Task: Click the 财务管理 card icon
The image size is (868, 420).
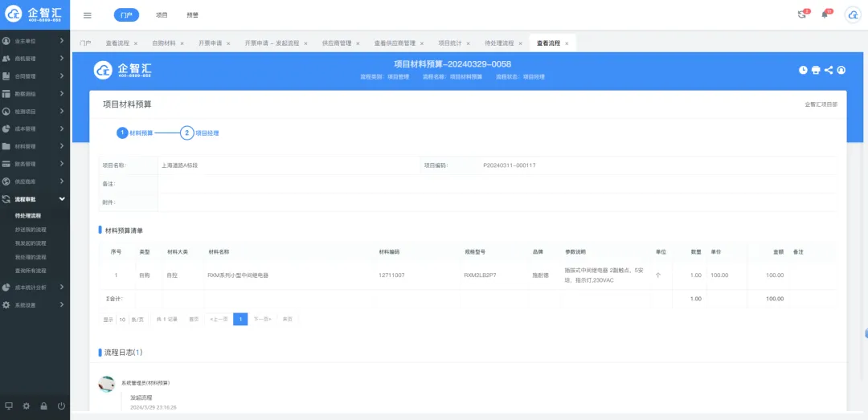Action: (x=6, y=164)
